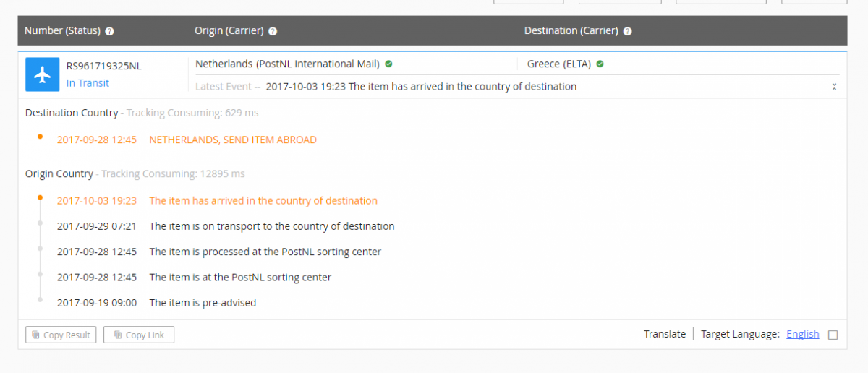Viewport: 868px width, 373px height.
Task: Click Netherlands (PostNL International Mail) carrier text
Action: pos(287,64)
